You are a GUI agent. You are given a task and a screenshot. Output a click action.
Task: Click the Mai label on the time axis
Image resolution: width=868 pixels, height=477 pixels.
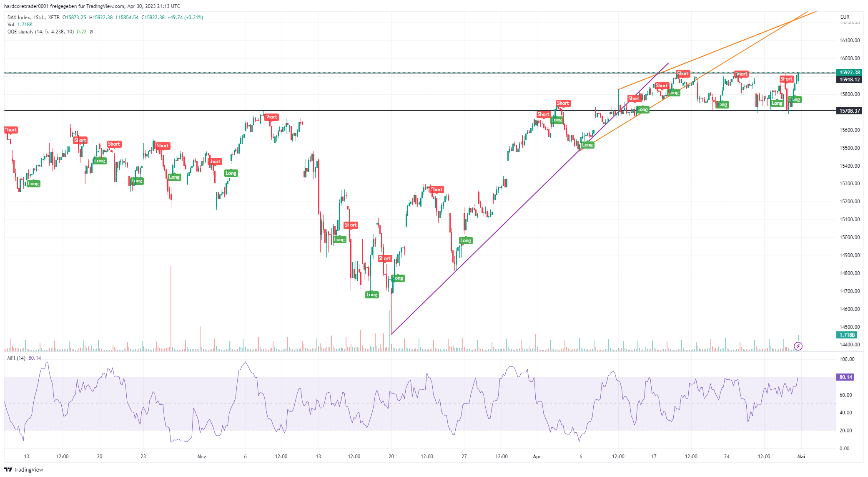801,457
